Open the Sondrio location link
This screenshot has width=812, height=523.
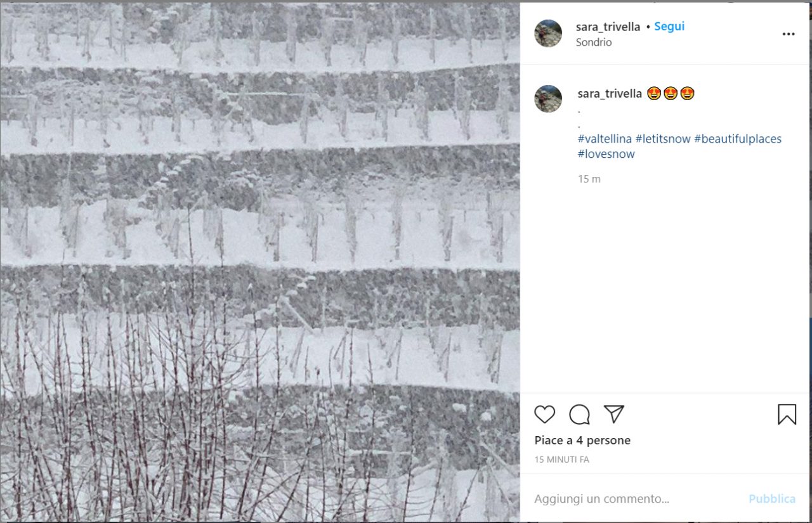[x=594, y=42]
